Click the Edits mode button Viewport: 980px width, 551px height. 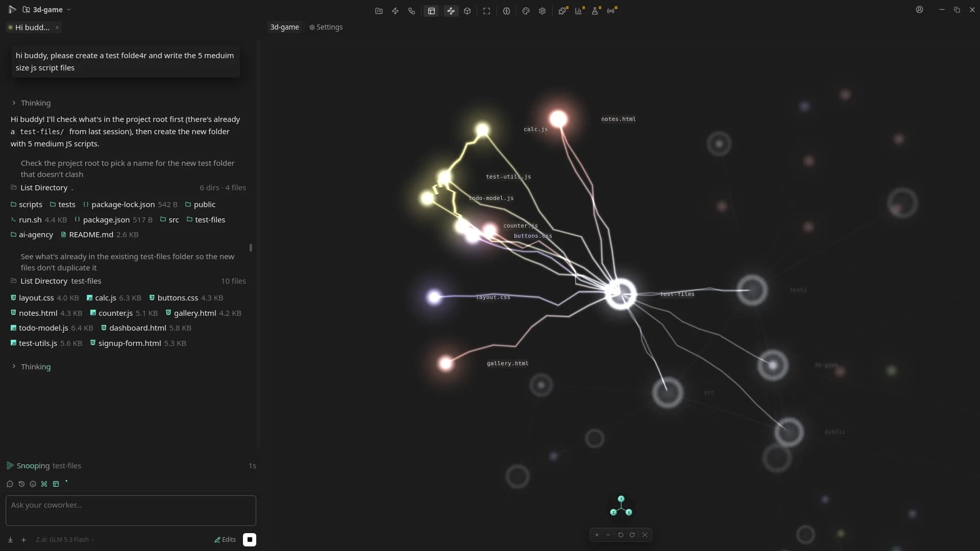225,539
